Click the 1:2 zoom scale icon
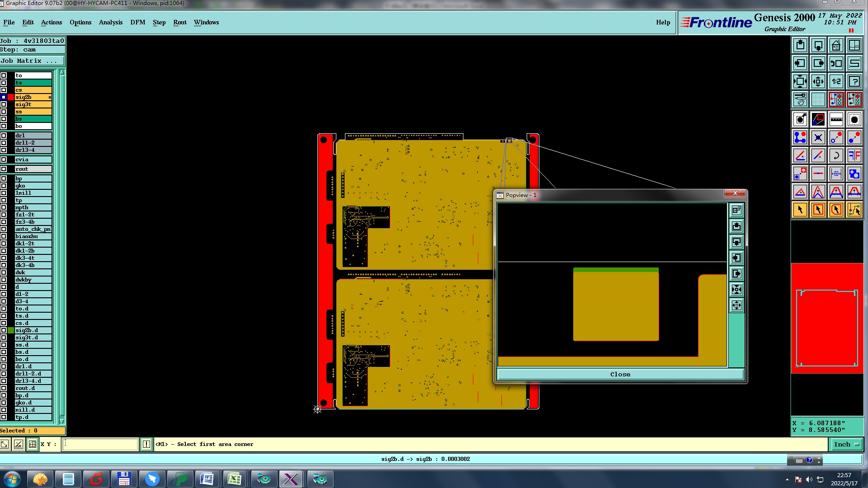 836,82
